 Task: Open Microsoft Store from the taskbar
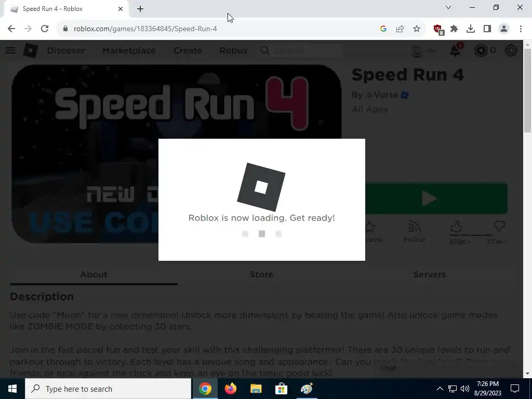pos(281,389)
